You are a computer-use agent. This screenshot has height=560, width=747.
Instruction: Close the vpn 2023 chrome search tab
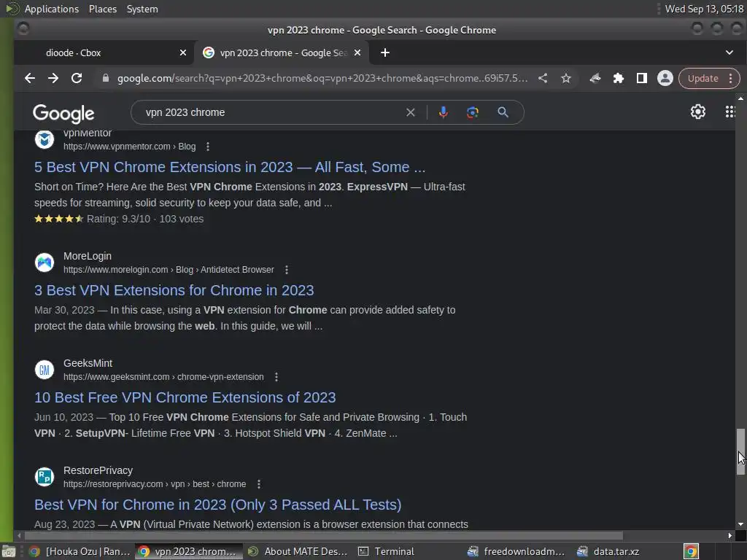(357, 52)
